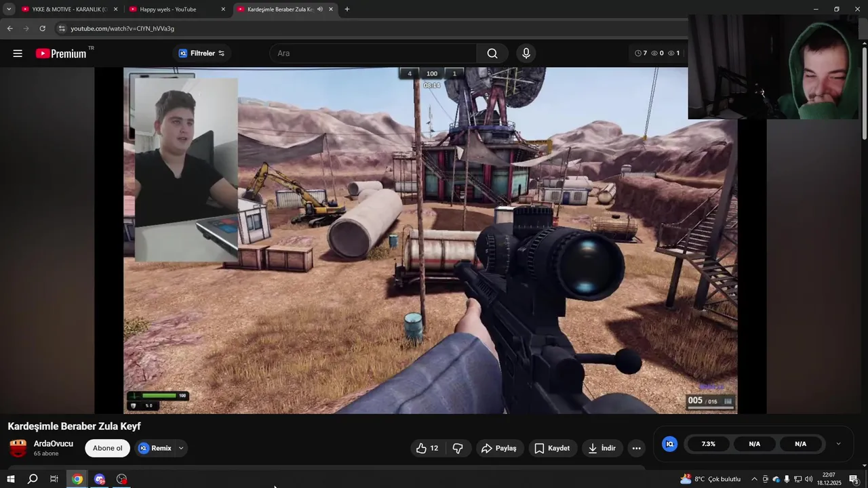Click the second N/A stat pill
The height and width of the screenshot is (488, 868).
point(800,444)
